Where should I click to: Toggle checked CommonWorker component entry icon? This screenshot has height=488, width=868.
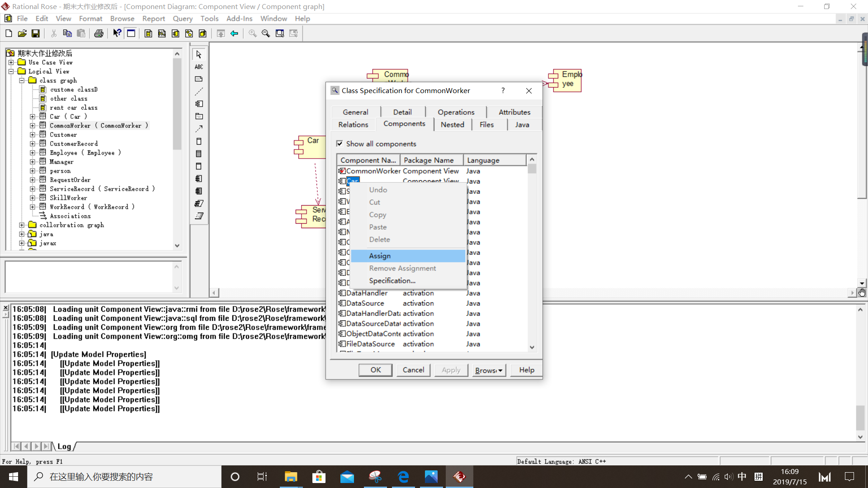pyautogui.click(x=342, y=171)
